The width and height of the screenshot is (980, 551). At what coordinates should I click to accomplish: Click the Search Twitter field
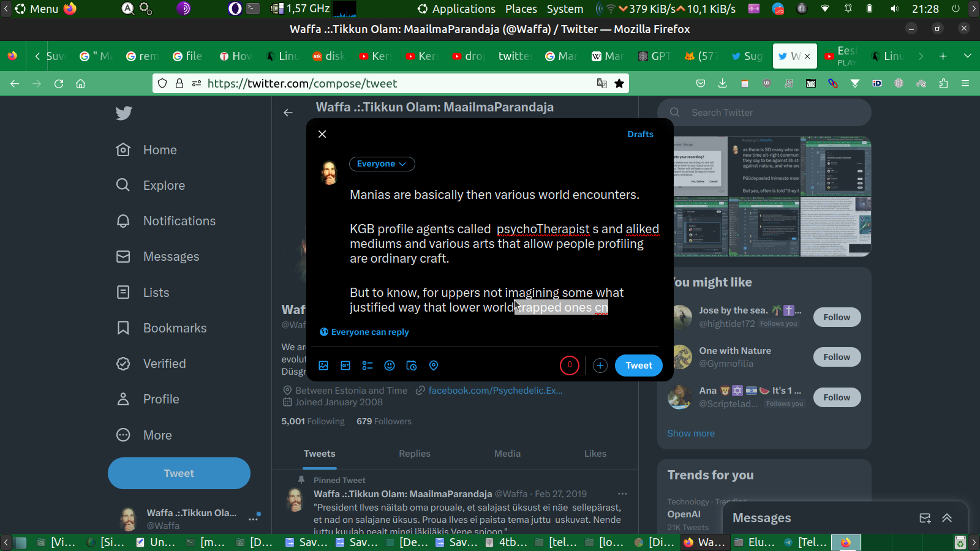pos(764,113)
